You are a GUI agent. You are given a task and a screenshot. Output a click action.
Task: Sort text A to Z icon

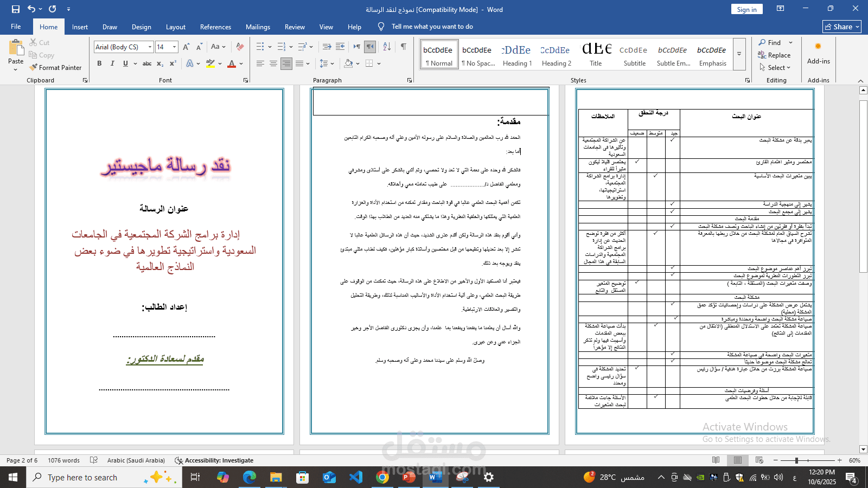387,47
